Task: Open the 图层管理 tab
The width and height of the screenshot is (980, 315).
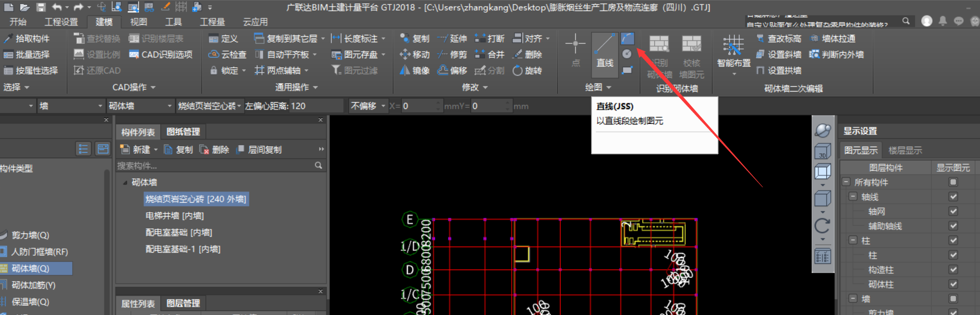Action: tap(183, 303)
